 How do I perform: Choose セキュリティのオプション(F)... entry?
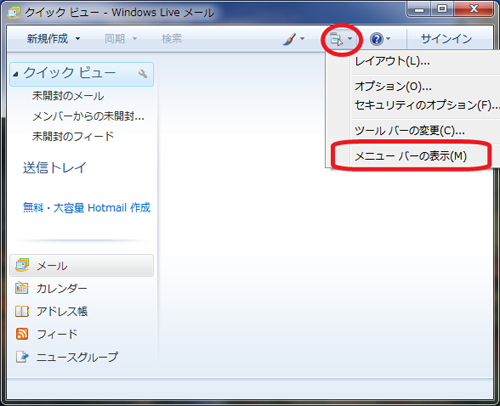(427, 105)
